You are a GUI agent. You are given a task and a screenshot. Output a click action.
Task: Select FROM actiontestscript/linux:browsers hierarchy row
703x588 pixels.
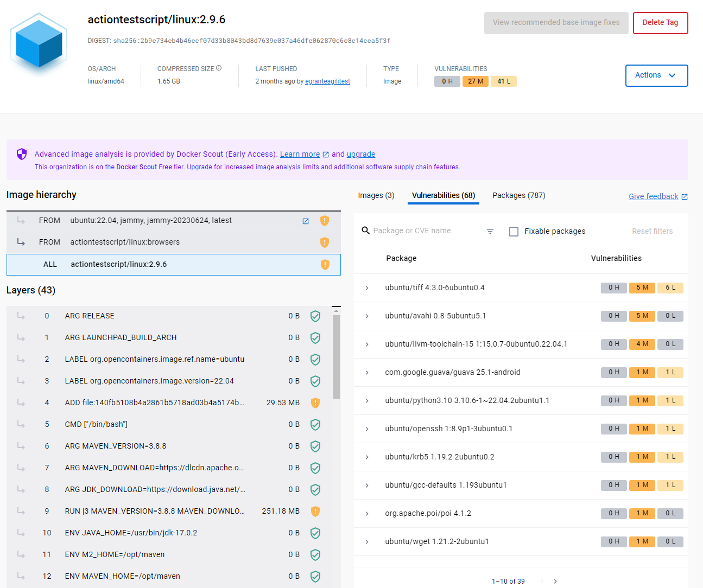174,242
